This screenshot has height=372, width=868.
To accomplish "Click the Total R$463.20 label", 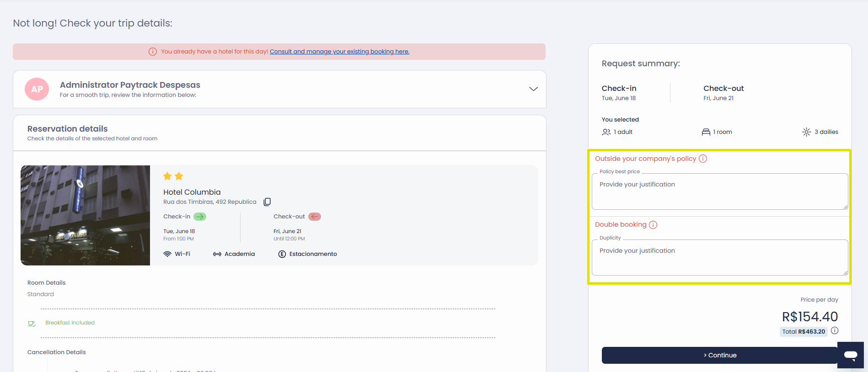I will [804, 332].
